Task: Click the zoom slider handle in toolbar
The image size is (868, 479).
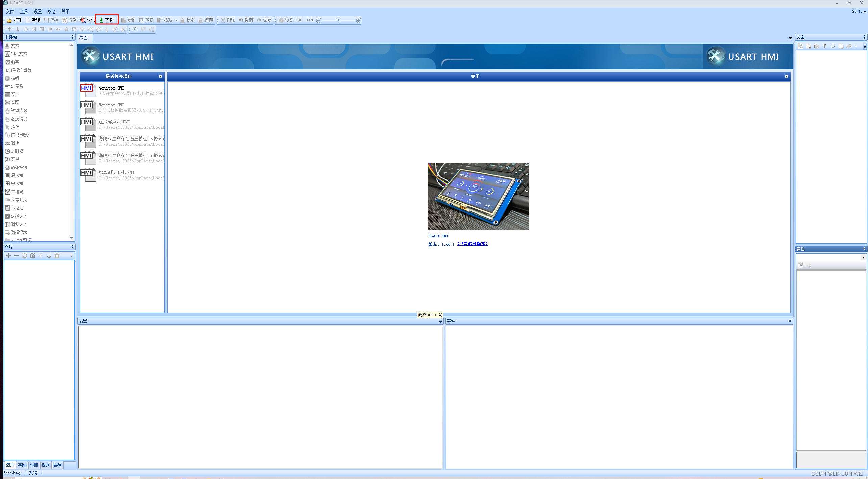Action: [x=338, y=20]
